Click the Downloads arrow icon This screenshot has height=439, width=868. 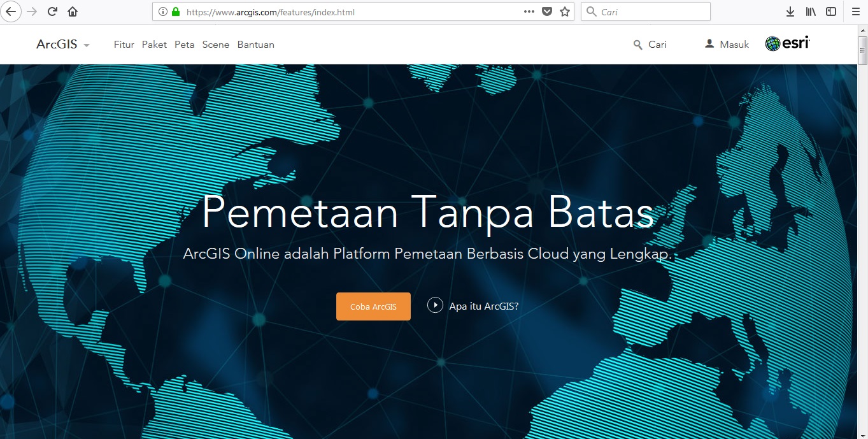(x=790, y=11)
